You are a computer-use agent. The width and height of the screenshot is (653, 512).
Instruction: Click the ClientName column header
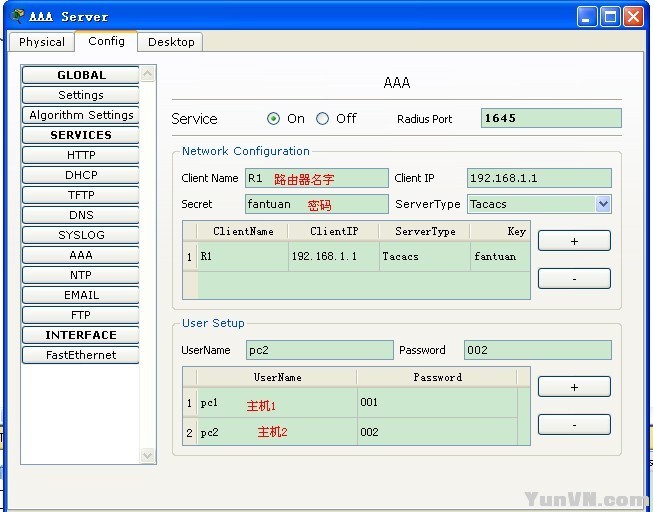[243, 231]
